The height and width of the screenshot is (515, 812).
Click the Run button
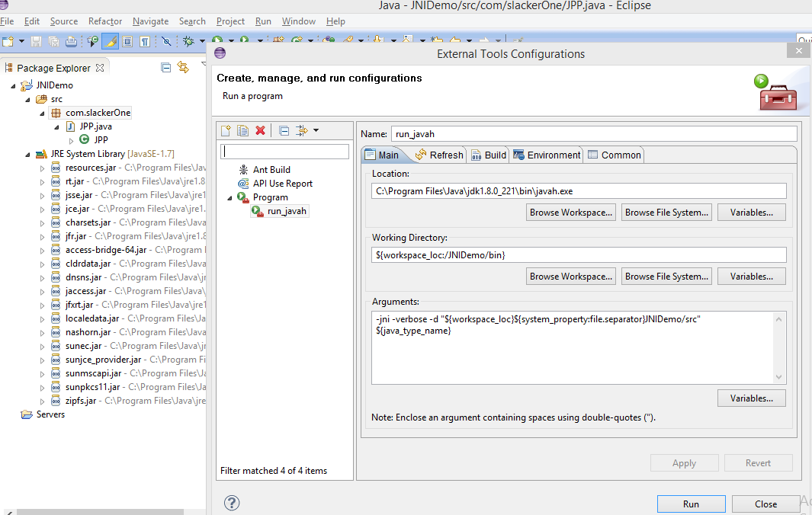tap(691, 504)
